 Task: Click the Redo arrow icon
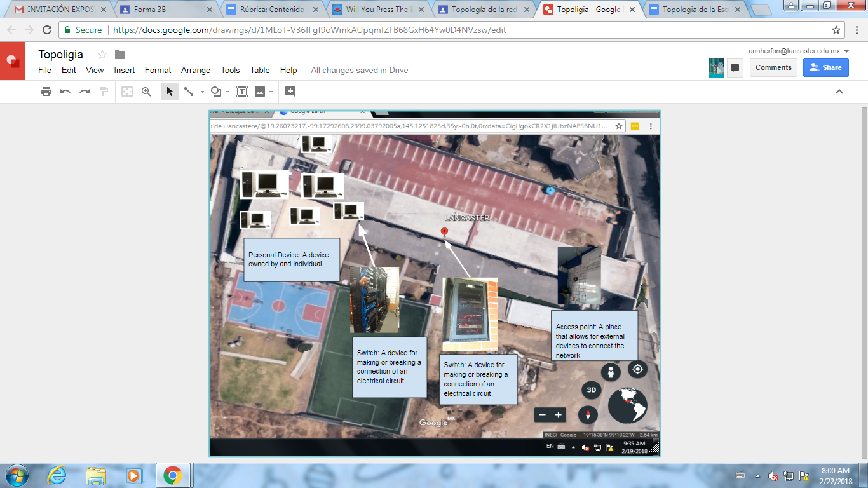coord(85,91)
